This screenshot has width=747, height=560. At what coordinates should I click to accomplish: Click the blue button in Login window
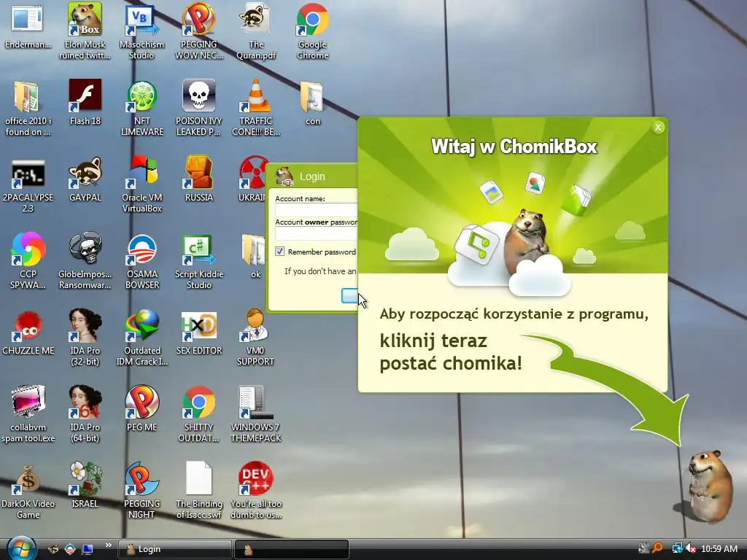click(x=349, y=296)
